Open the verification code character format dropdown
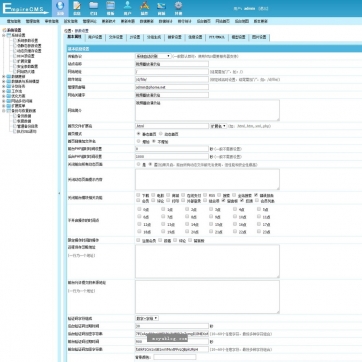Viewport: 362px width, 362px height. pyautogui.click(x=147, y=318)
